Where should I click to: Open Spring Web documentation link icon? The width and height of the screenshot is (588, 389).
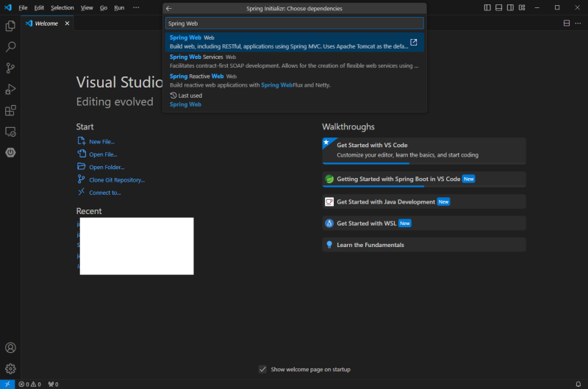pos(414,42)
